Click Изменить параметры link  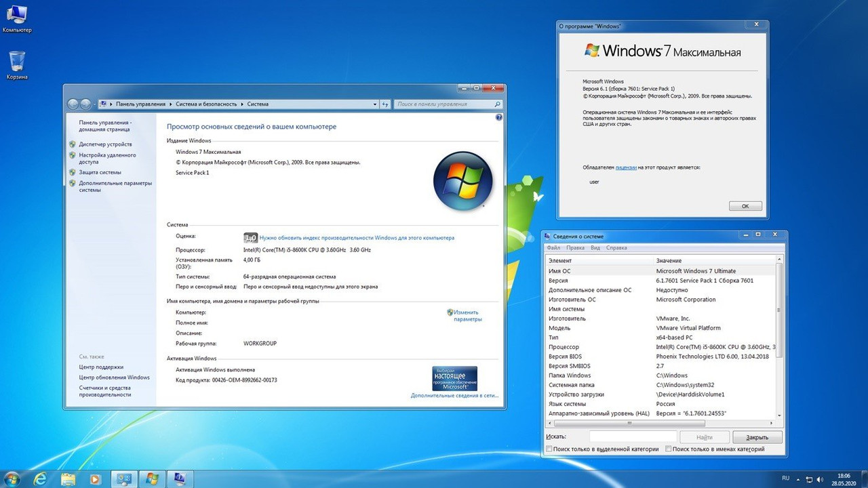[x=468, y=316]
